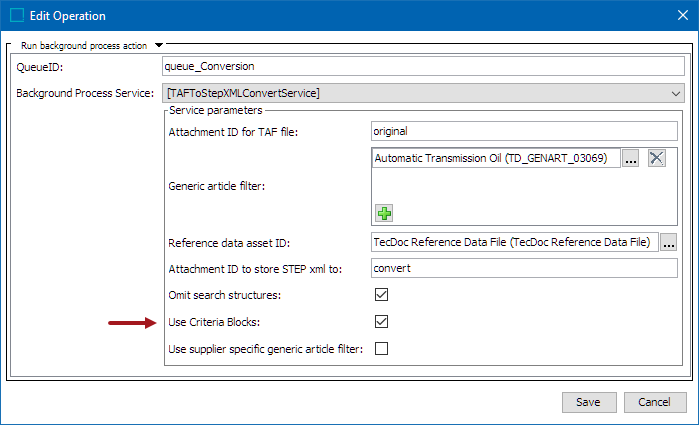The height and width of the screenshot is (425, 699).
Task: Save the operation settings
Action: [589, 402]
